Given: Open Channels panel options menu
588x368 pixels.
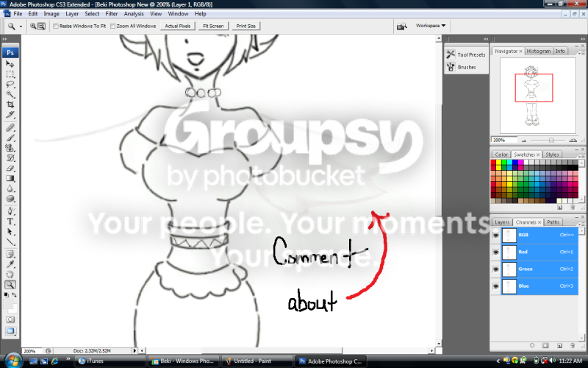Looking at the screenshot, I should [x=581, y=224].
